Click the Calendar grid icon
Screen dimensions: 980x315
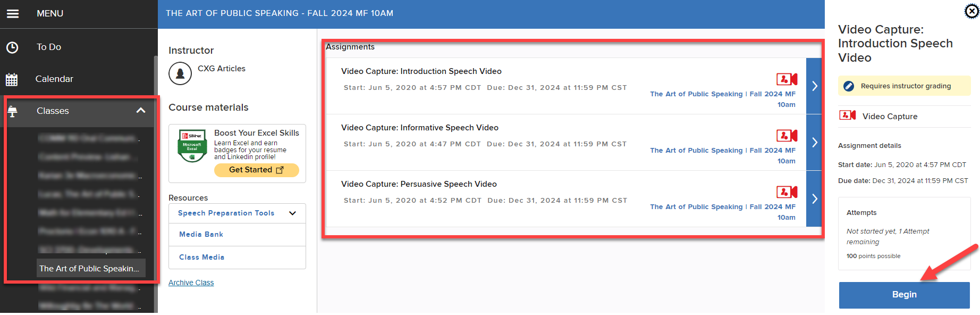(12, 79)
